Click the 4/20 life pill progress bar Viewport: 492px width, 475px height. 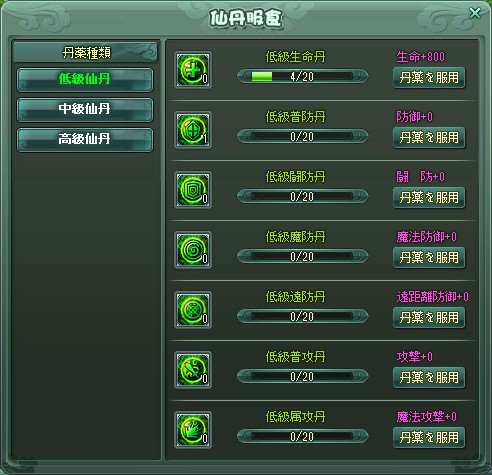pyautogui.click(x=302, y=77)
